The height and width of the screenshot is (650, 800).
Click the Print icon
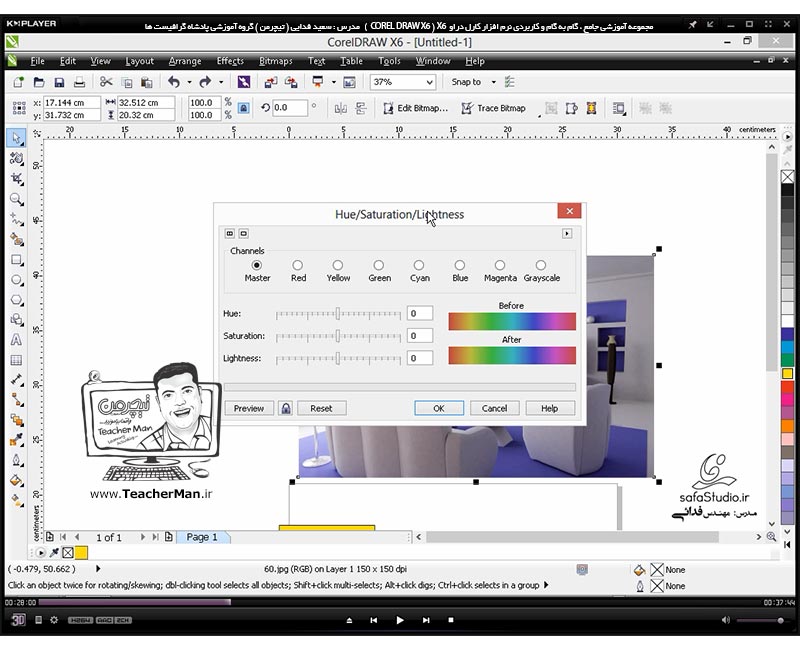79,82
